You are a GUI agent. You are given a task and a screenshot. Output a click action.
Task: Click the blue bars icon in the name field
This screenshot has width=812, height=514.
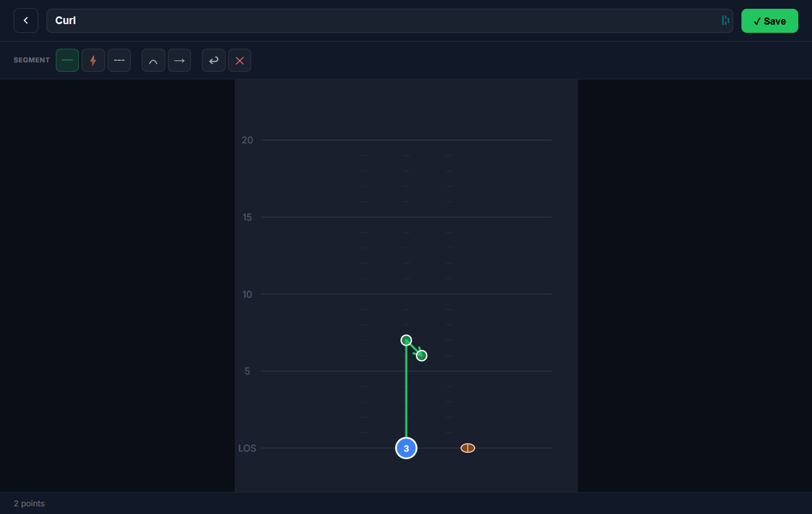pyautogui.click(x=726, y=20)
